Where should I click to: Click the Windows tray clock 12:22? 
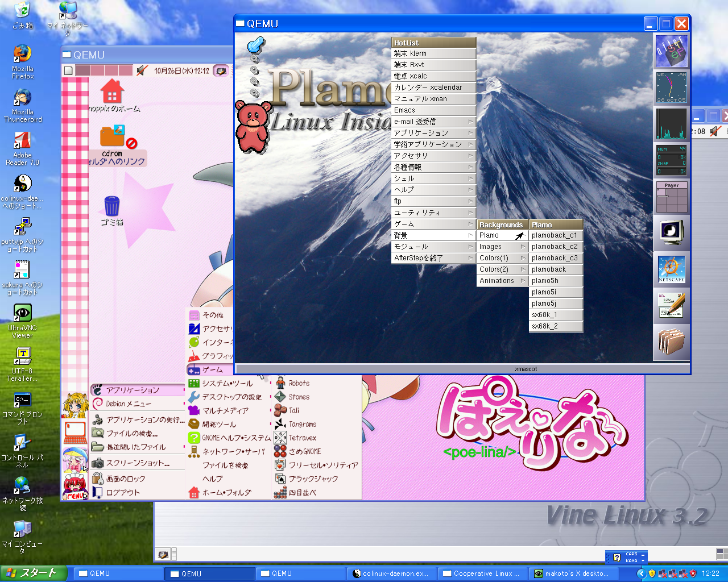tap(710, 573)
